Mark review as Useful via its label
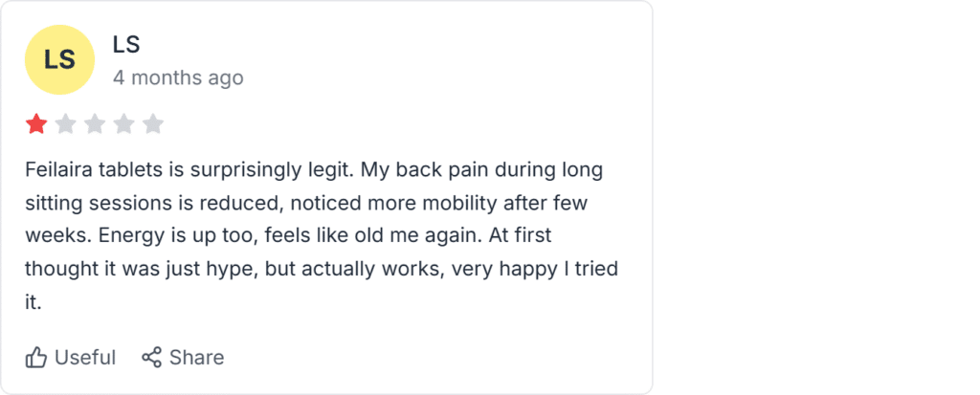 point(85,358)
